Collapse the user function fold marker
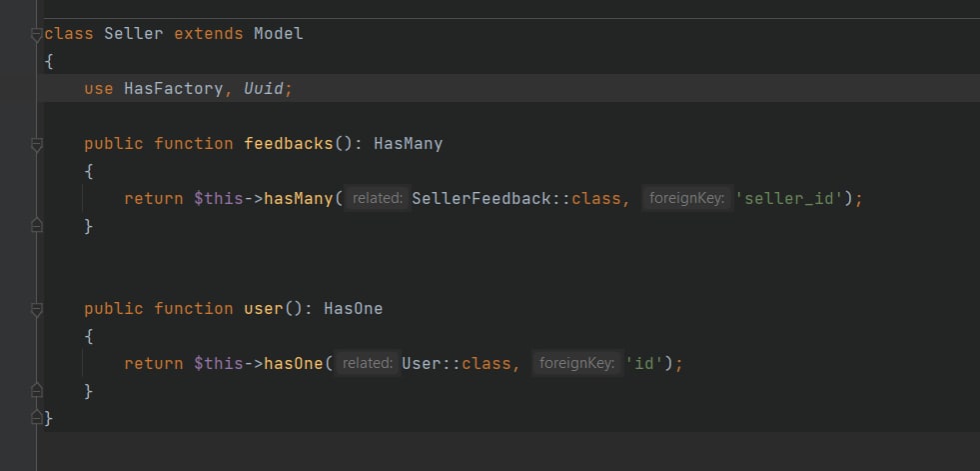Screen dimensions: 980x471 [x=37, y=310]
